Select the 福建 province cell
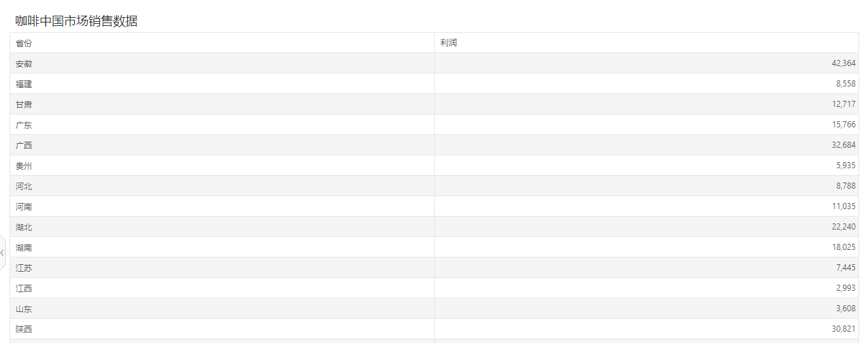Screen dimensions: 868x346 pyautogui.click(x=222, y=84)
